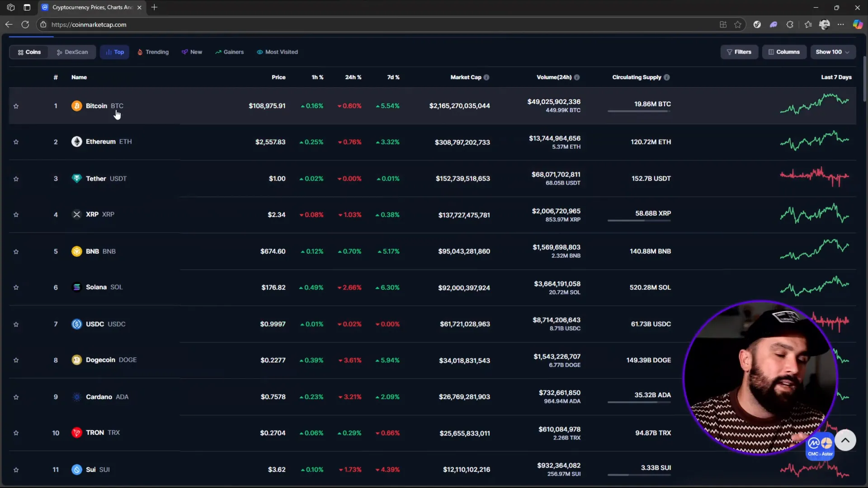This screenshot has width=868, height=488.
Task: Star Cardano to add to watchlist
Action: click(x=16, y=397)
